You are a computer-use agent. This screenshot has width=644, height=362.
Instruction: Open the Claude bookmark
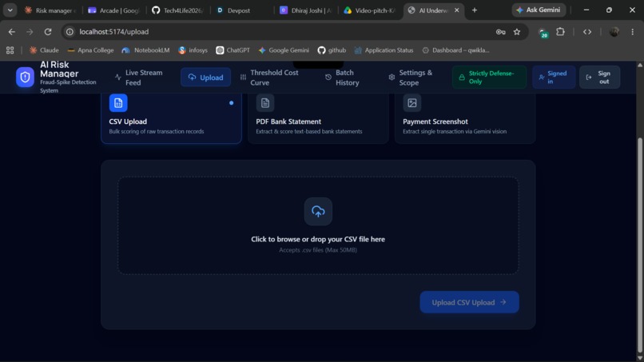click(x=43, y=50)
